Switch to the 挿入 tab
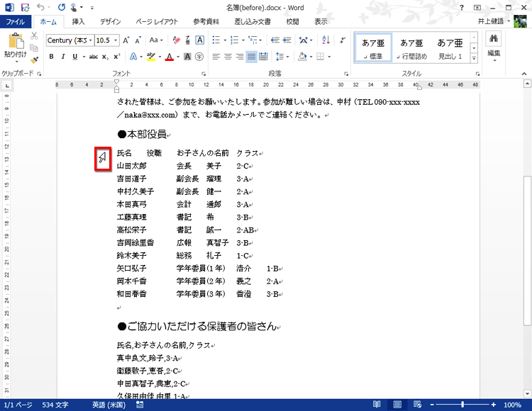The width and height of the screenshot is (532, 411). 78,22
